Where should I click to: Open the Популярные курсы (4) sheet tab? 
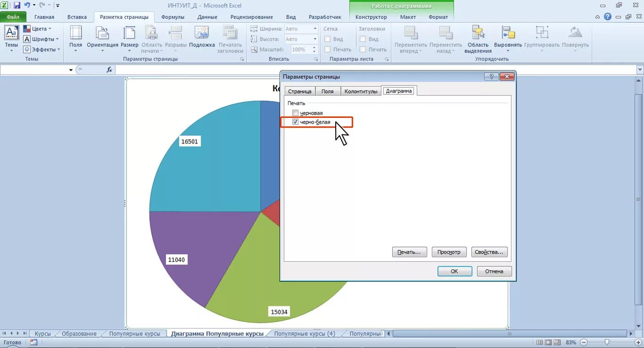(x=305, y=333)
